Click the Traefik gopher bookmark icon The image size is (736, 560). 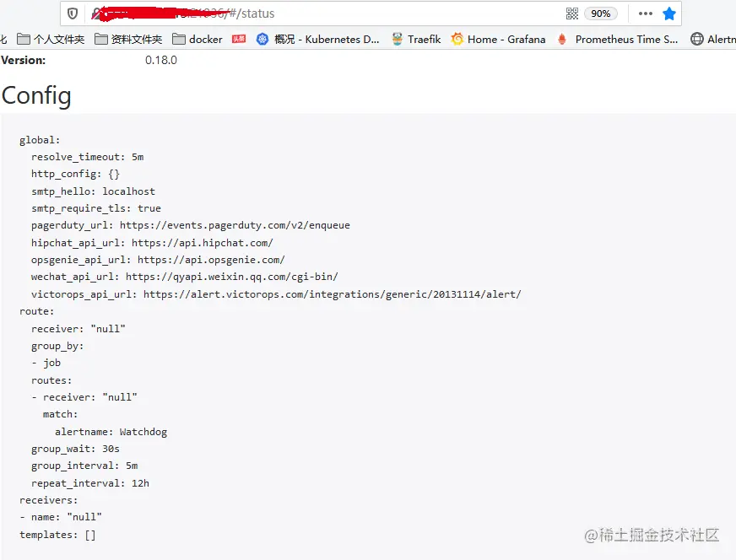(x=397, y=39)
